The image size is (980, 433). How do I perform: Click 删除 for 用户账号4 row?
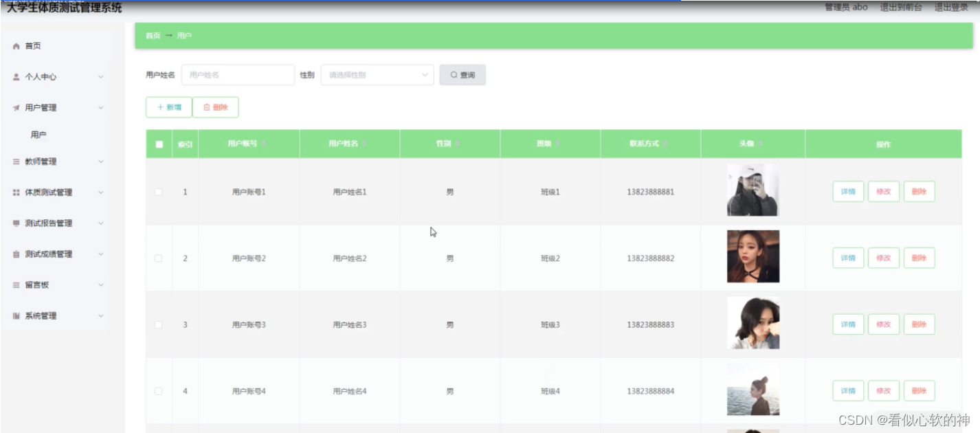pos(920,391)
